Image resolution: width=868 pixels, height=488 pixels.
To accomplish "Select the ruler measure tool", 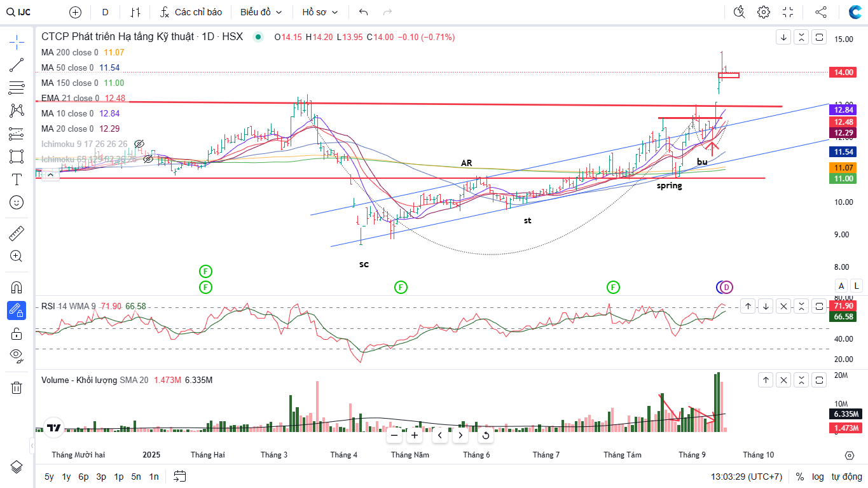I will tap(17, 234).
